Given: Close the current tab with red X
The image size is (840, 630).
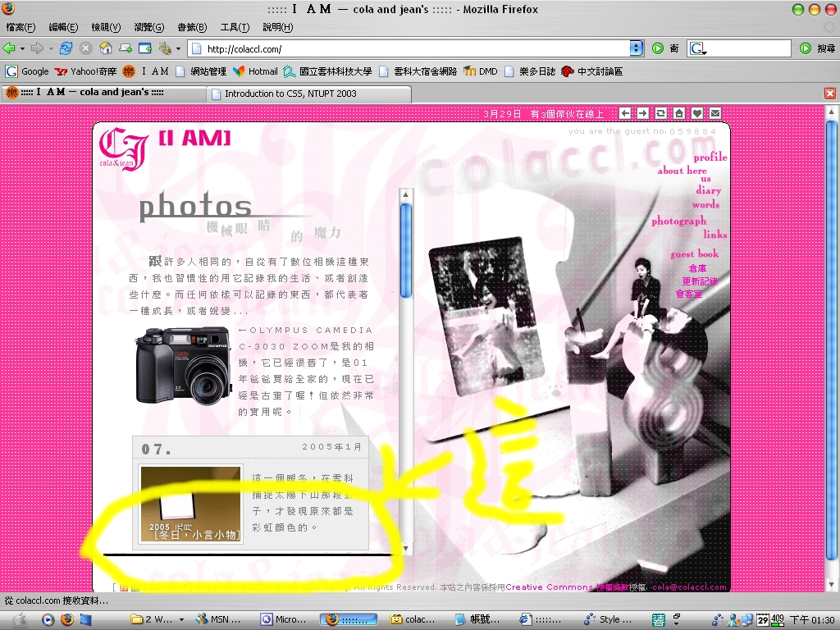Looking at the screenshot, I should [830, 94].
